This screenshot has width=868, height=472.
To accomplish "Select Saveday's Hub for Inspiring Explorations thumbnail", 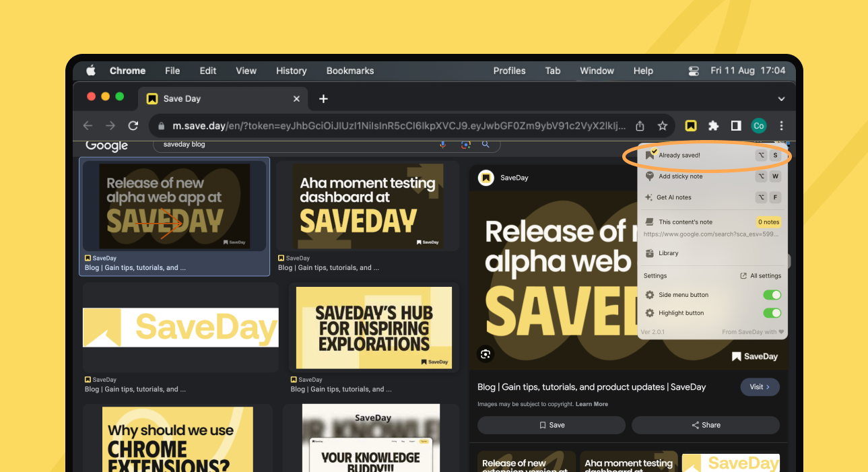I will coord(374,328).
